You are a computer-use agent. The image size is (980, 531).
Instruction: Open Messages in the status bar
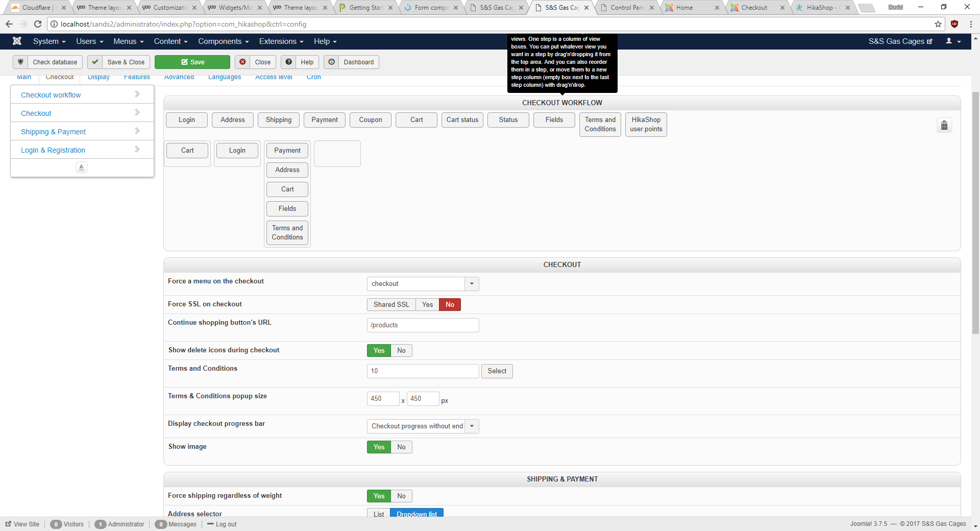point(176,524)
